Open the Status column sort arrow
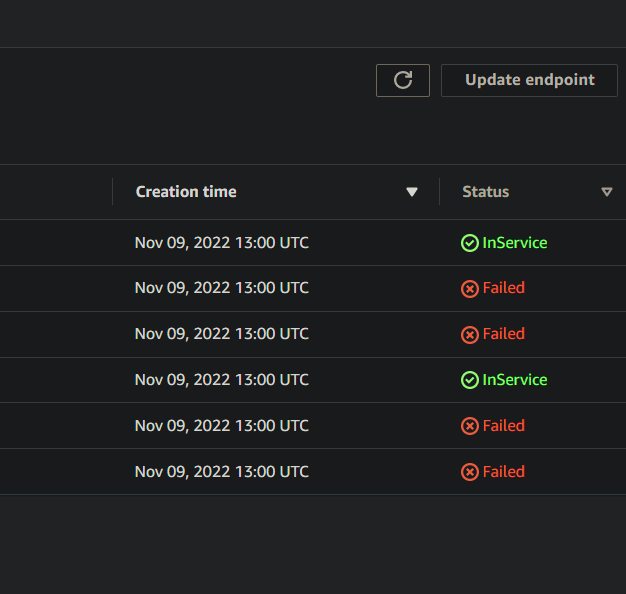626x594 pixels. [607, 192]
